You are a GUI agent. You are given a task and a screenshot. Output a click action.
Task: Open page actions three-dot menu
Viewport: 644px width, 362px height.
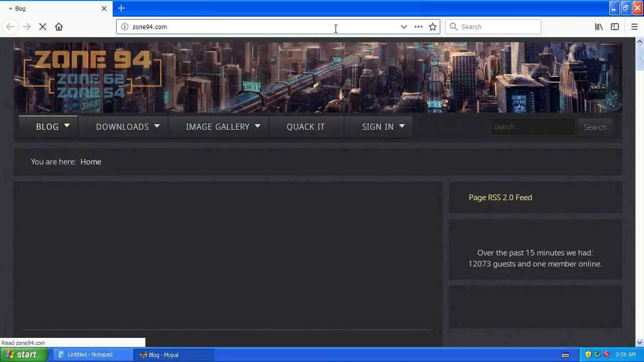click(419, 27)
